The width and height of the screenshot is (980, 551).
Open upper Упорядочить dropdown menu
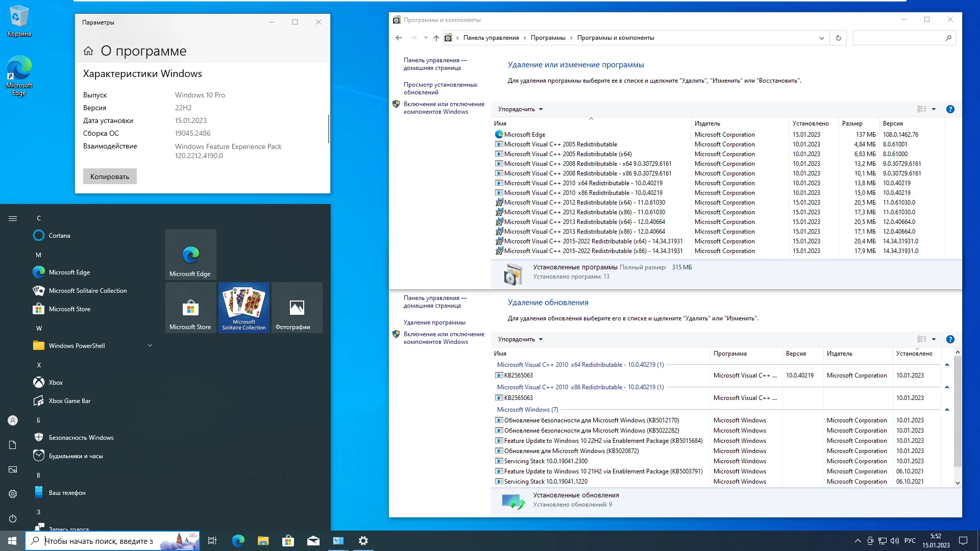520,109
